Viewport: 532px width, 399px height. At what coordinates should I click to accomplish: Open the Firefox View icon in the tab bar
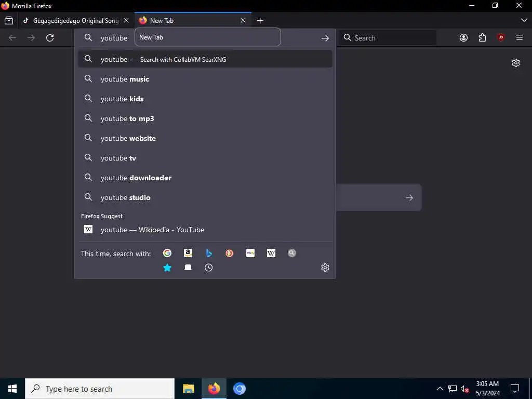[9, 21]
